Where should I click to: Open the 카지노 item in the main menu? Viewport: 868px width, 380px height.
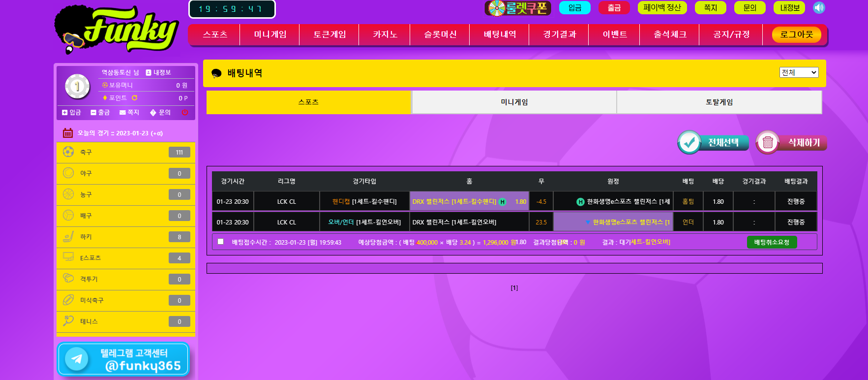[385, 34]
